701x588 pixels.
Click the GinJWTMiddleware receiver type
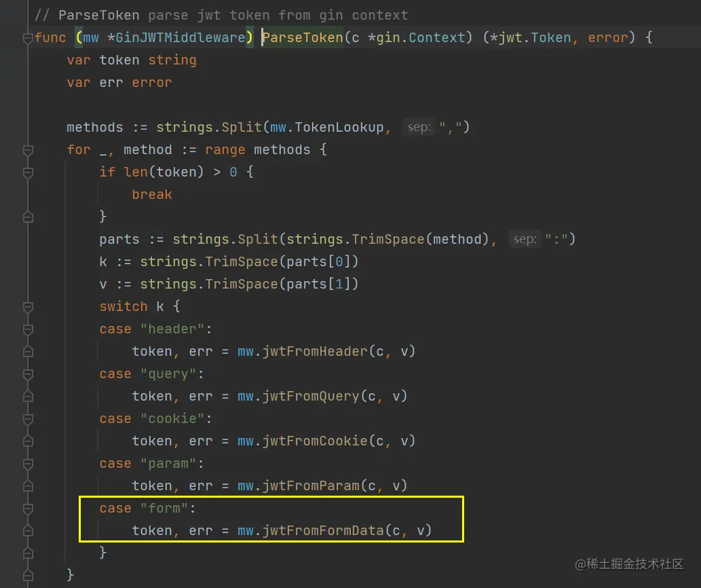tap(180, 37)
